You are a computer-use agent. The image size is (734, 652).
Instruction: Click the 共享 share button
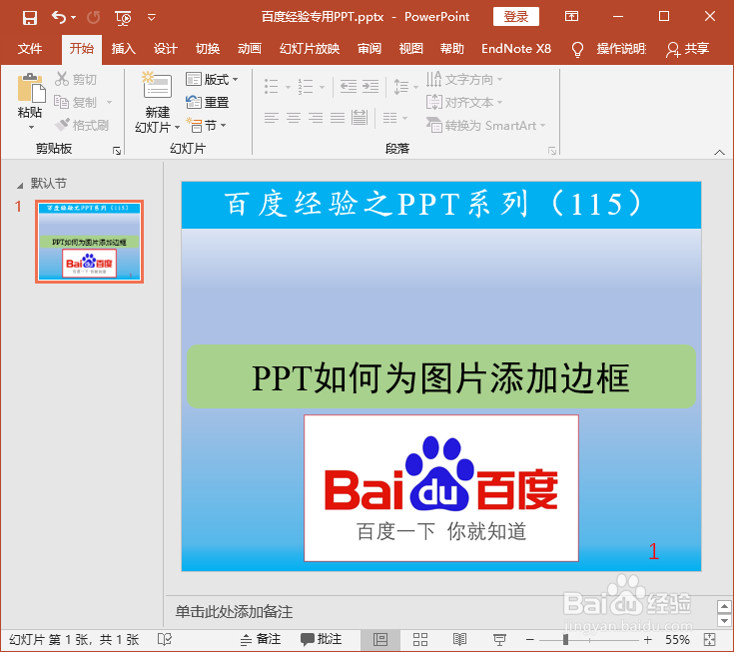(x=687, y=49)
